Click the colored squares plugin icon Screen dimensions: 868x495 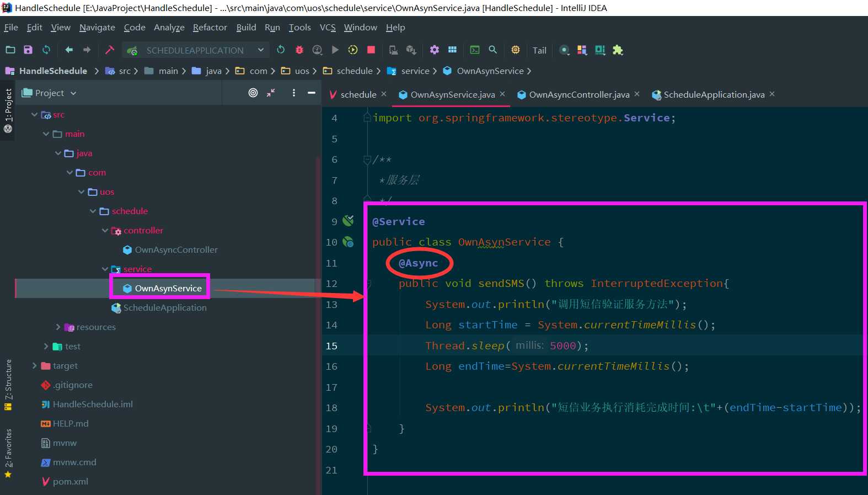(582, 50)
